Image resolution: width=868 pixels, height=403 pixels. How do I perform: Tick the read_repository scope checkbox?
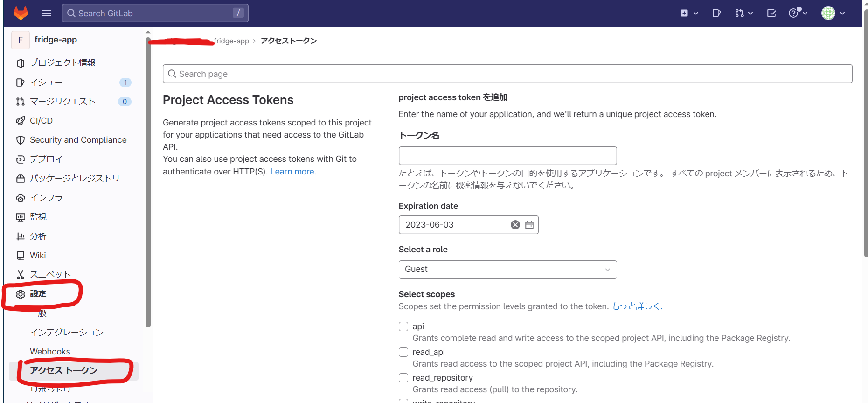(x=403, y=378)
